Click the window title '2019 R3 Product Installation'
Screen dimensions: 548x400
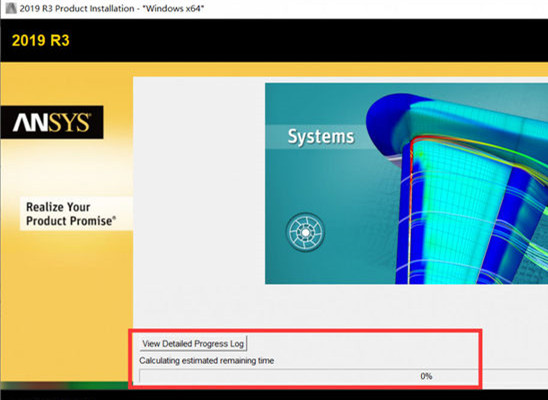point(111,8)
